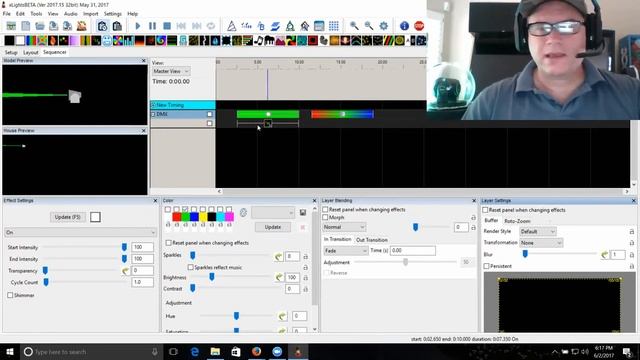Click the Brightness slider handle
The height and width of the screenshot is (360, 640).
pos(212,277)
